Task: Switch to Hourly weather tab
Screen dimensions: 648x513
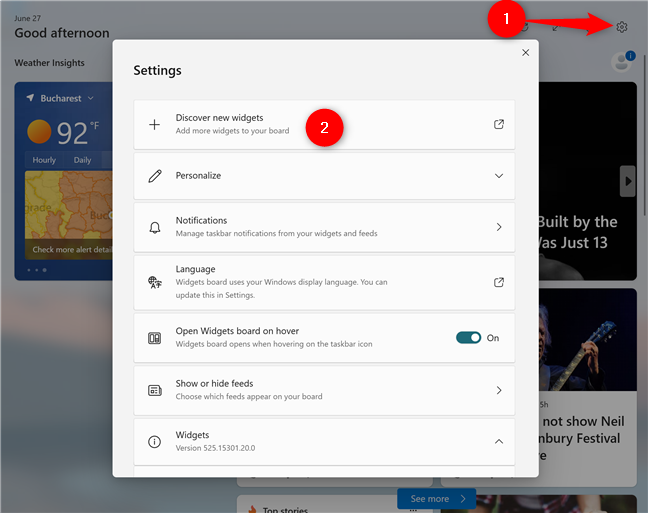Action: point(44,160)
